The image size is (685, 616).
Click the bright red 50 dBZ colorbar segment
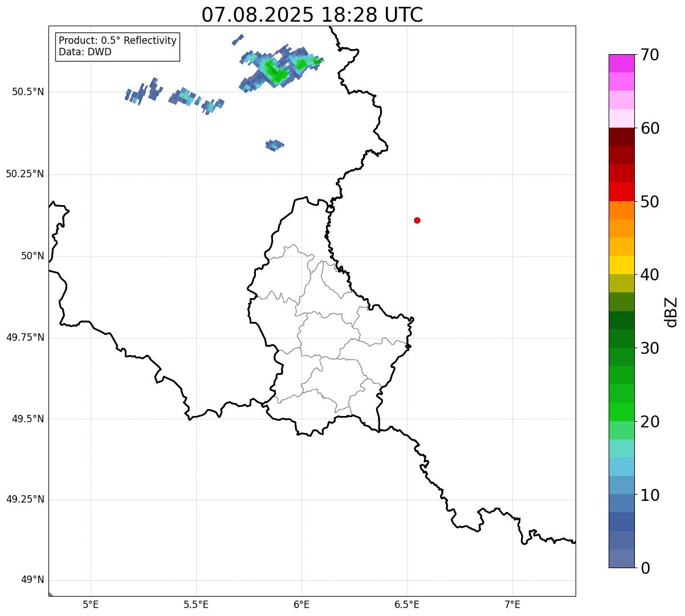[621, 191]
